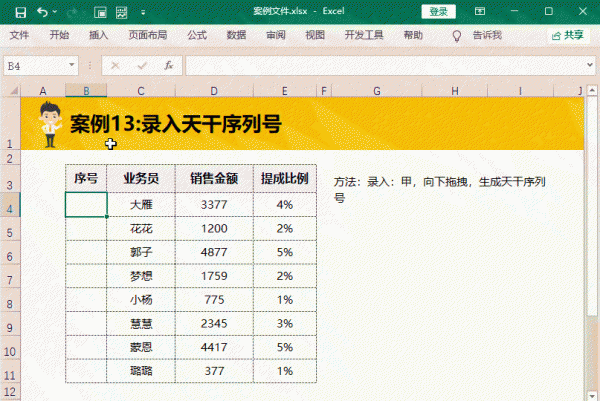Click the Enter checkmark icon in formula bar
600x401 pixels.
tap(142, 66)
